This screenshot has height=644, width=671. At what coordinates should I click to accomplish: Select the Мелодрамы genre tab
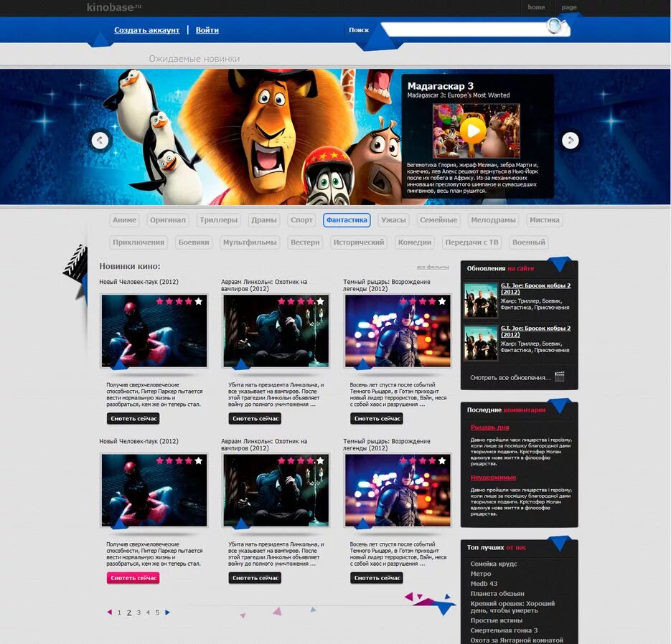point(493,219)
